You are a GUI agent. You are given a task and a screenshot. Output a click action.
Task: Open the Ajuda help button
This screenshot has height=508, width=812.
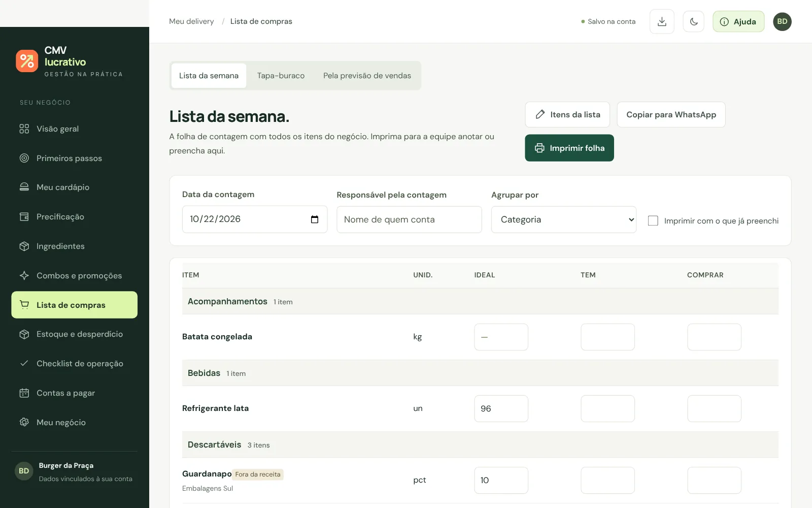pyautogui.click(x=738, y=21)
